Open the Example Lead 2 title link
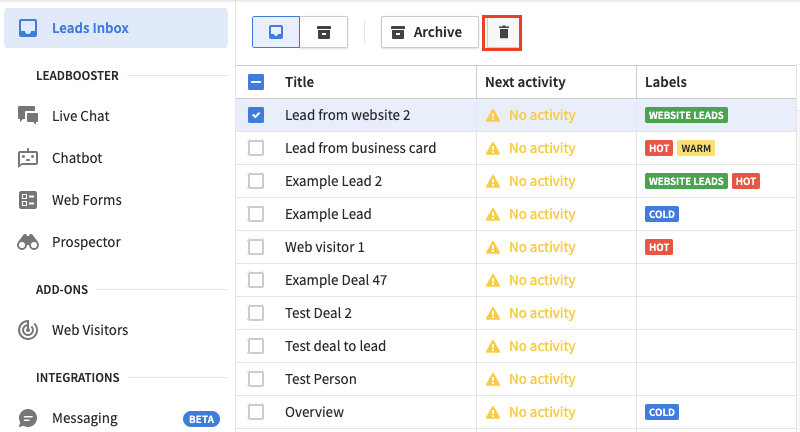 [x=334, y=181]
